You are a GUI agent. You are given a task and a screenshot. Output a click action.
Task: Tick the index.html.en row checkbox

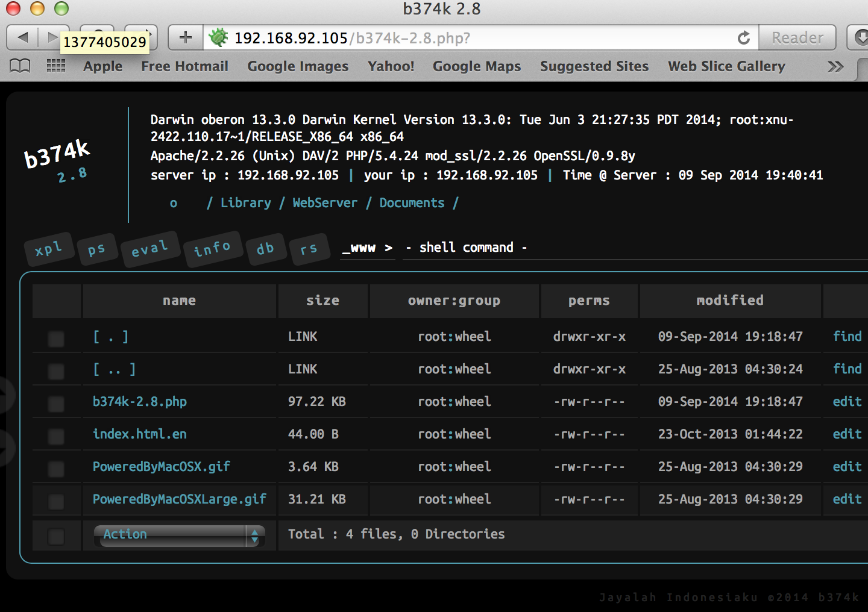[56, 436]
